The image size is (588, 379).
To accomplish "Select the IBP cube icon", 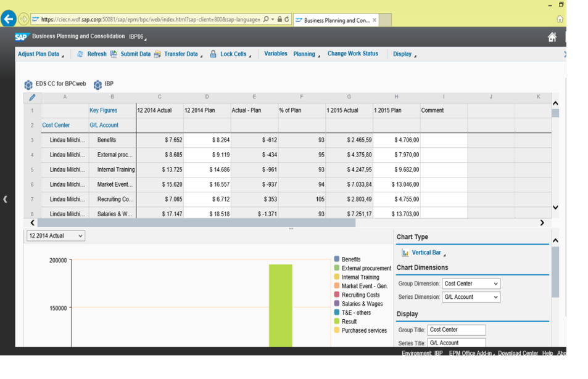I will 97,84.
